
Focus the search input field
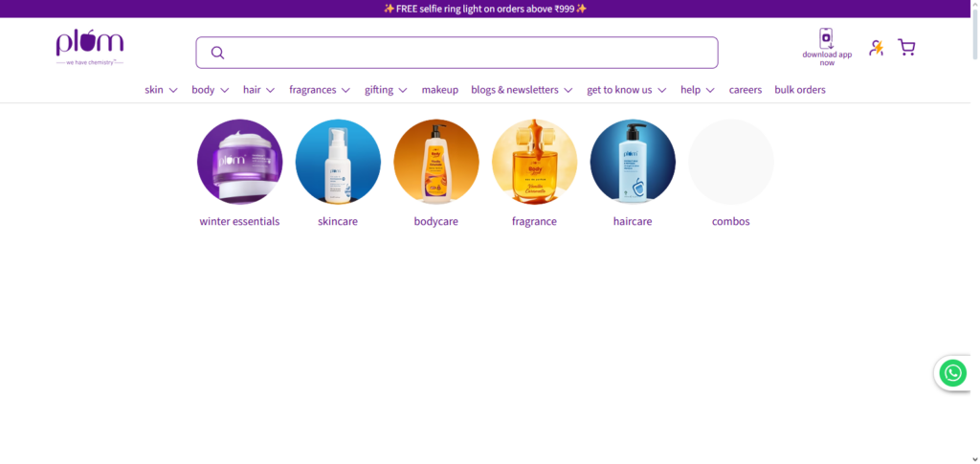[x=469, y=53]
